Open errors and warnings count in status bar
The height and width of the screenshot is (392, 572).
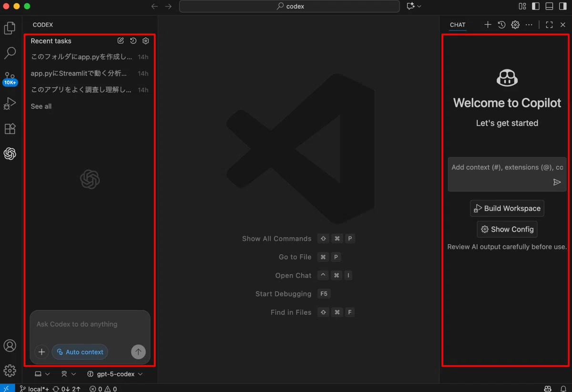tap(103, 389)
